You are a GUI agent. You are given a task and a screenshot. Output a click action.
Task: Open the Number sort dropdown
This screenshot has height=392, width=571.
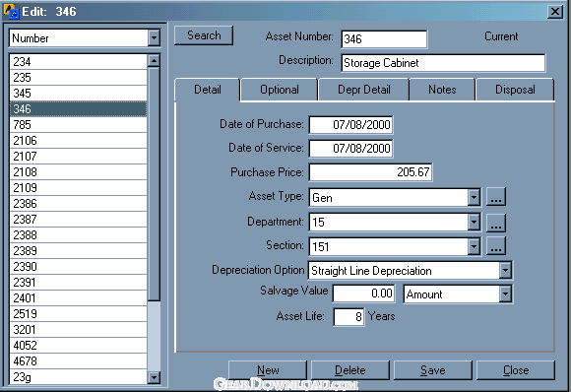[x=154, y=37]
